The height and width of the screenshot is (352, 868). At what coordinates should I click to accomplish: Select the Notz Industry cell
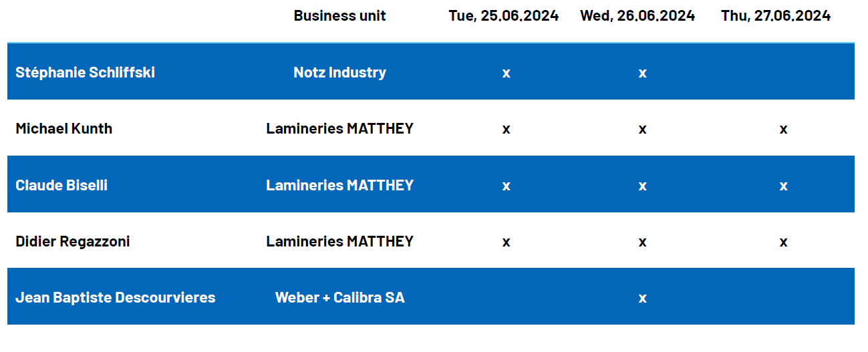pyautogui.click(x=339, y=72)
